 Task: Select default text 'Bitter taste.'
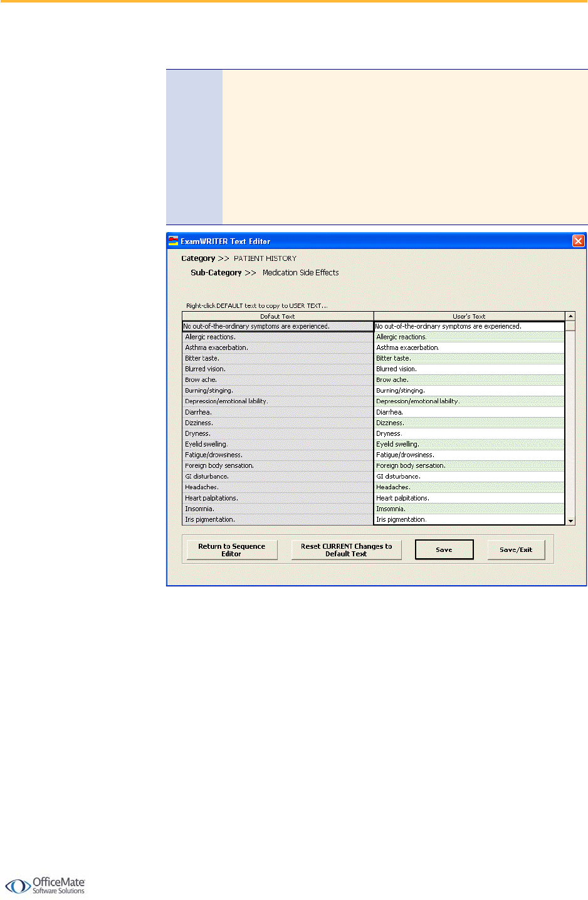coord(278,358)
